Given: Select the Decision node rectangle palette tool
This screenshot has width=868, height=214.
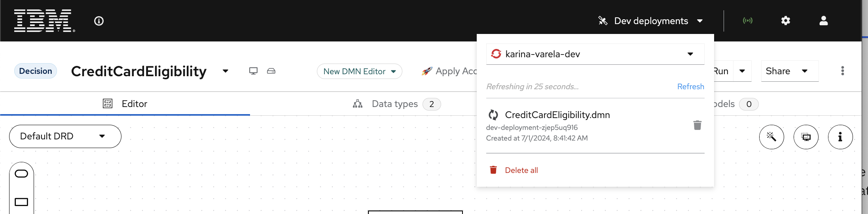Looking at the screenshot, I should tap(21, 202).
